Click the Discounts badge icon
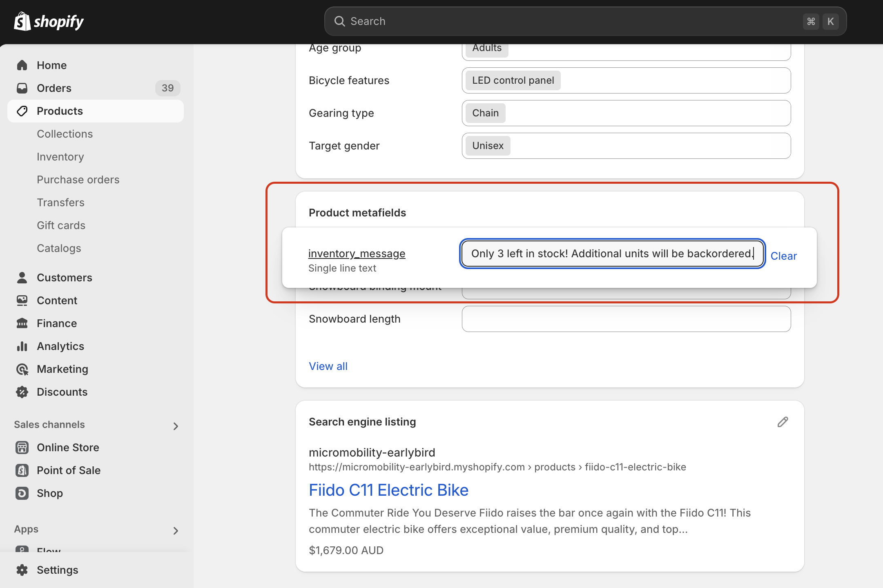This screenshot has height=588, width=883. click(x=22, y=392)
